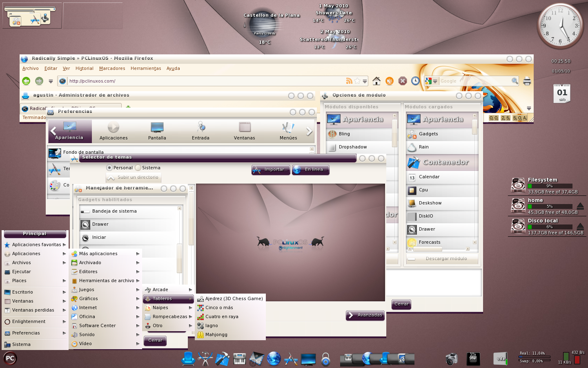The image size is (588, 368).
Task: Click the Descargar módulo button
Action: click(442, 259)
